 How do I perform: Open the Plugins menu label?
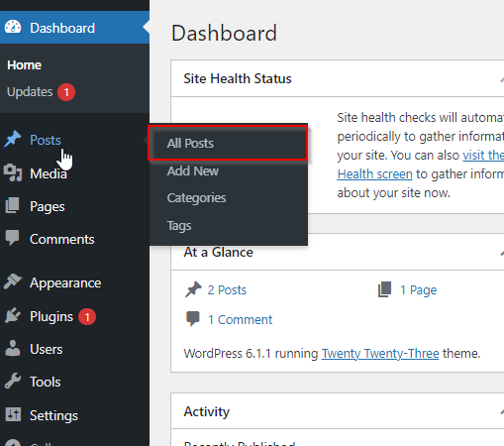point(51,316)
